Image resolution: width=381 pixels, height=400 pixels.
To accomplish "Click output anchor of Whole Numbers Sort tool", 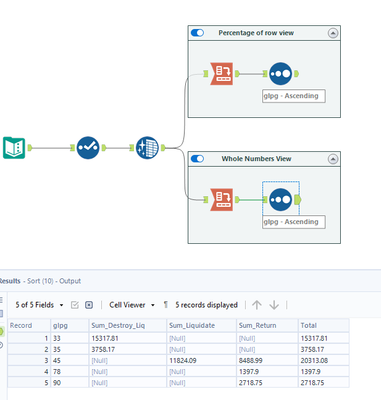I will [298, 200].
